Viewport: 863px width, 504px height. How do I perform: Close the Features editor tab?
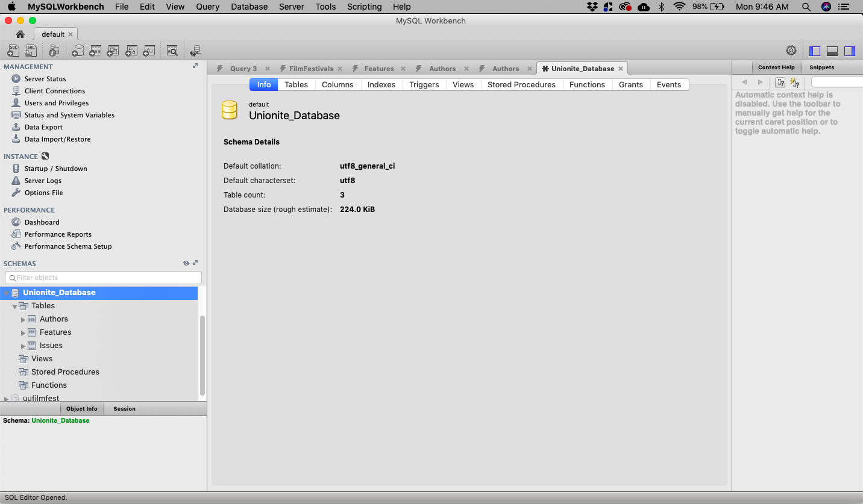403,69
